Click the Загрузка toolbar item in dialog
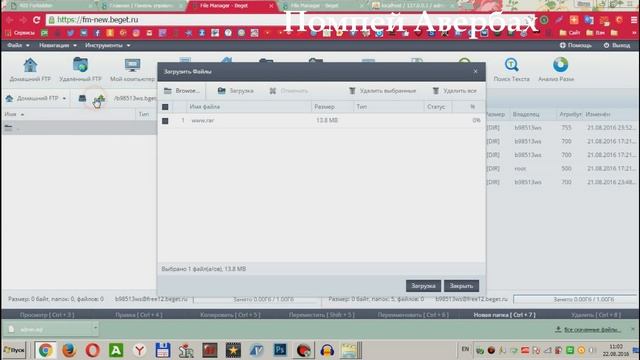 236,91
